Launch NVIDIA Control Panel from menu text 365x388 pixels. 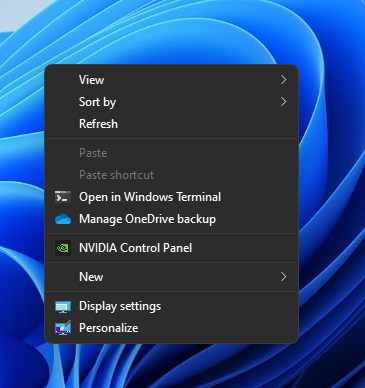click(135, 248)
